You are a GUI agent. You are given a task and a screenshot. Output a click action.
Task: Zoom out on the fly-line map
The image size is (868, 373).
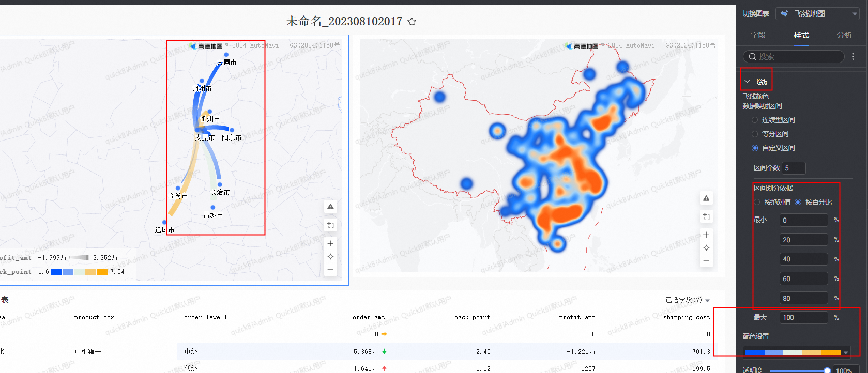click(330, 269)
